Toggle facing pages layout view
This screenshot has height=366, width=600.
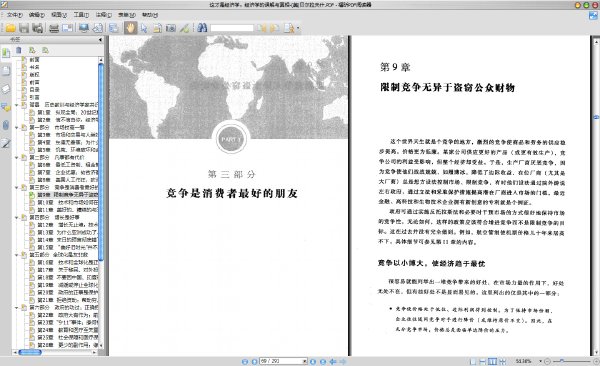[492, 361]
